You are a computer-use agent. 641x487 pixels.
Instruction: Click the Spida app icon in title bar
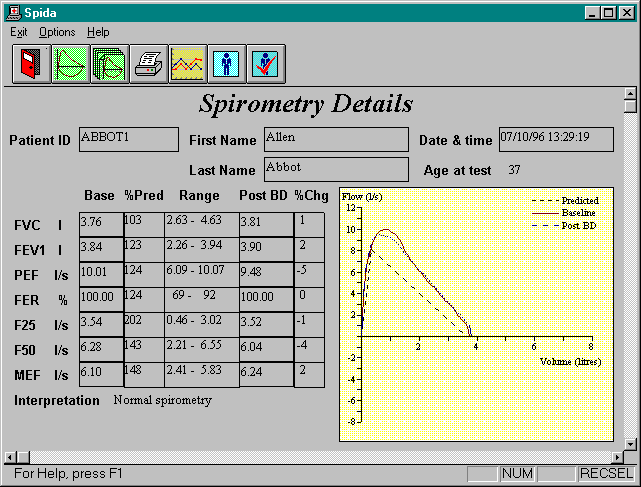11,12
